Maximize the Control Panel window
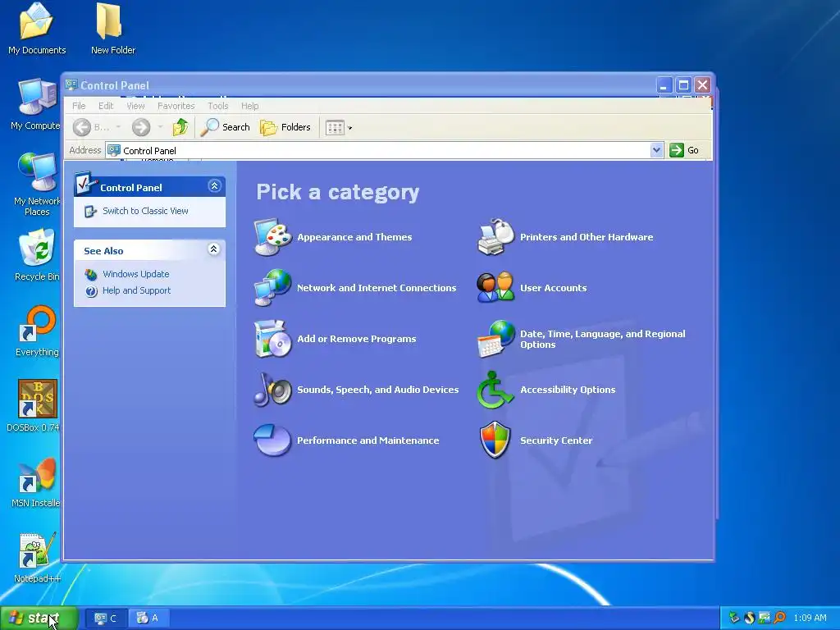The image size is (840, 630). [x=683, y=85]
